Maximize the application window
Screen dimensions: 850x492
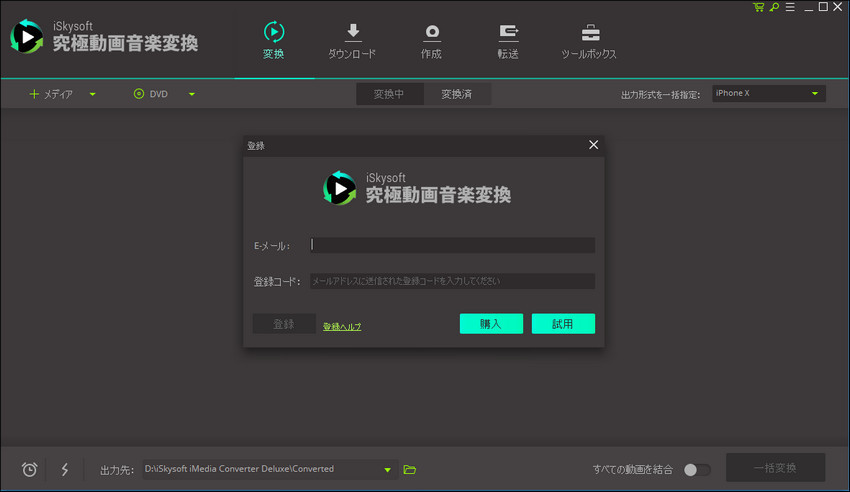coord(823,7)
